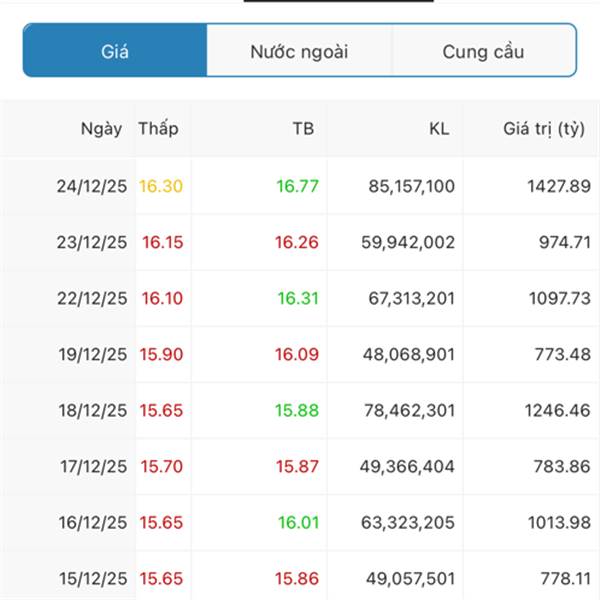Click the low price 16.30 cell
600x600 pixels.
[x=161, y=186]
